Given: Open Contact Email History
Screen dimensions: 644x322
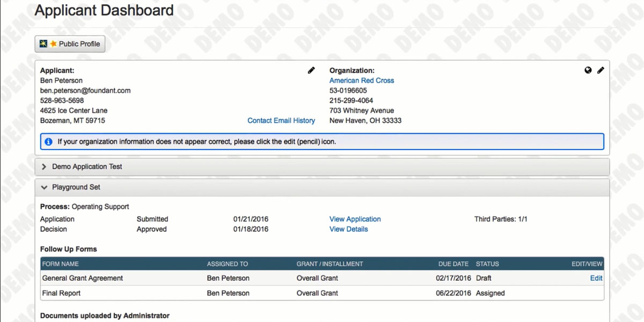Looking at the screenshot, I should click(x=281, y=121).
